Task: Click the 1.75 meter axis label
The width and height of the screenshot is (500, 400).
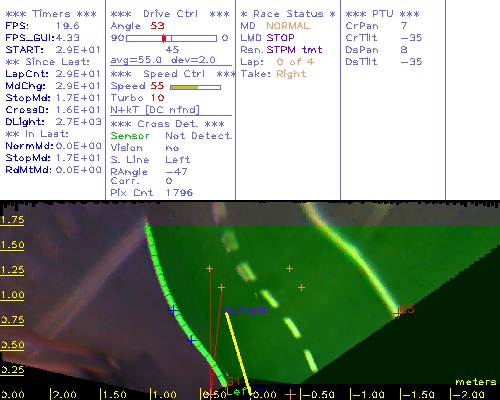Action: click(12, 220)
